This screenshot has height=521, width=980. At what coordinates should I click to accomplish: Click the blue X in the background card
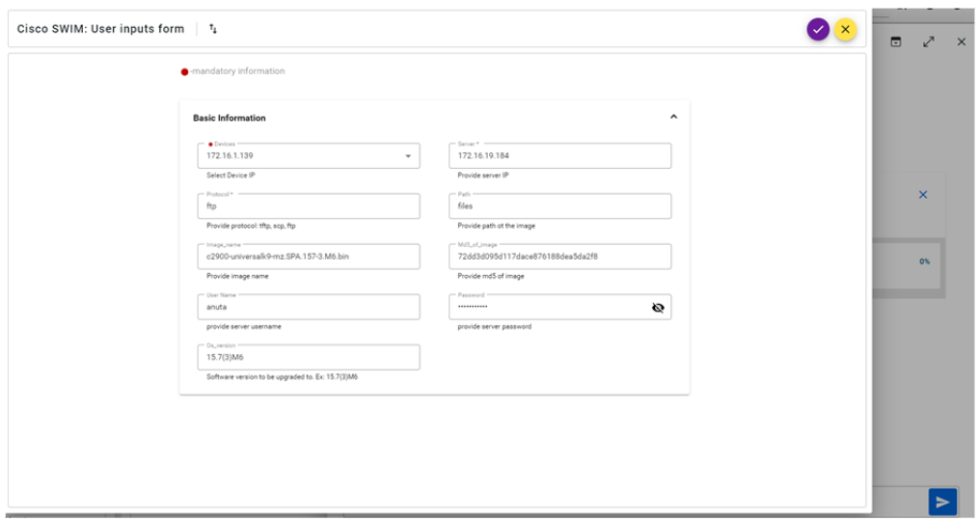[922, 195]
